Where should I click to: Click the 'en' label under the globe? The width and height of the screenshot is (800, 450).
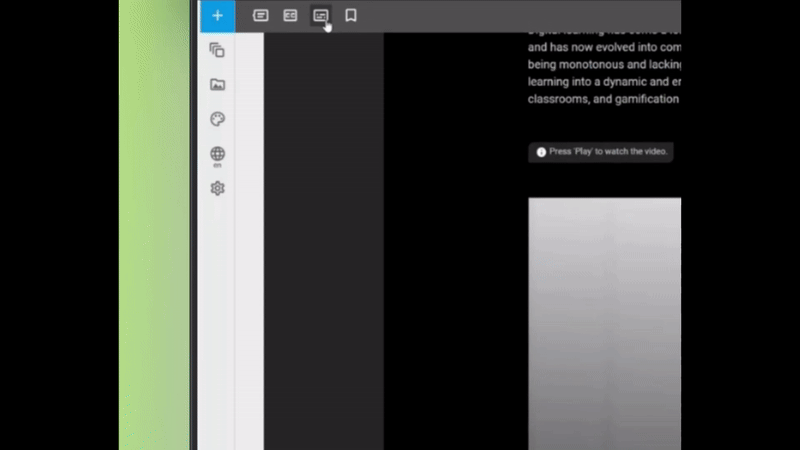(x=217, y=165)
